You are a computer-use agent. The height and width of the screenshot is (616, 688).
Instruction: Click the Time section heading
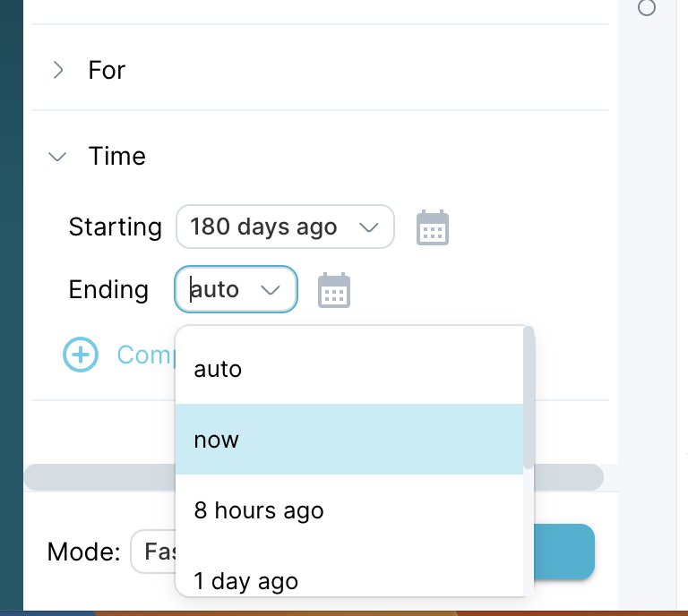[x=116, y=156]
